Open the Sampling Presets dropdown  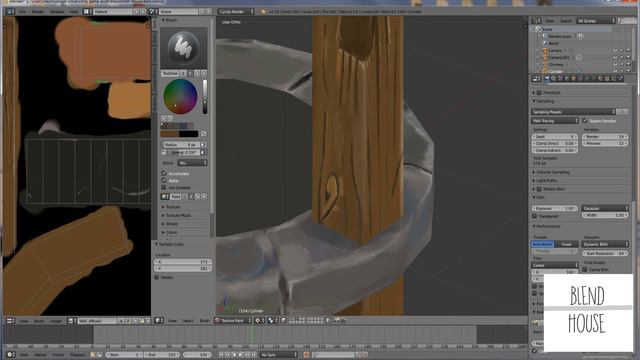(573, 111)
